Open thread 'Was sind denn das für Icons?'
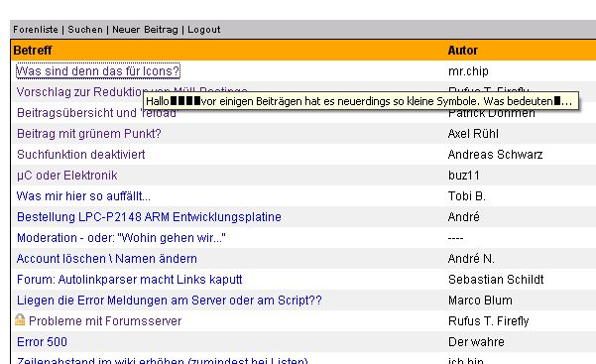 pyautogui.click(x=98, y=71)
